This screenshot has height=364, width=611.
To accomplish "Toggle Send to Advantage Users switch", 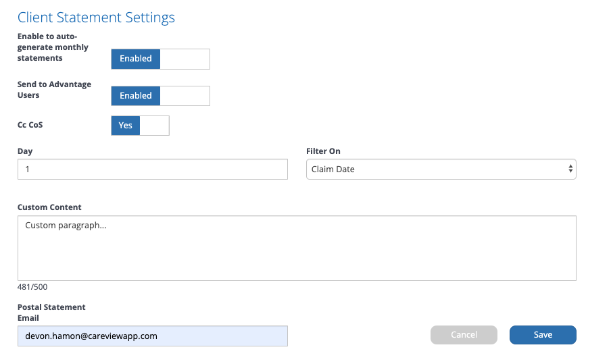I will 161,96.
